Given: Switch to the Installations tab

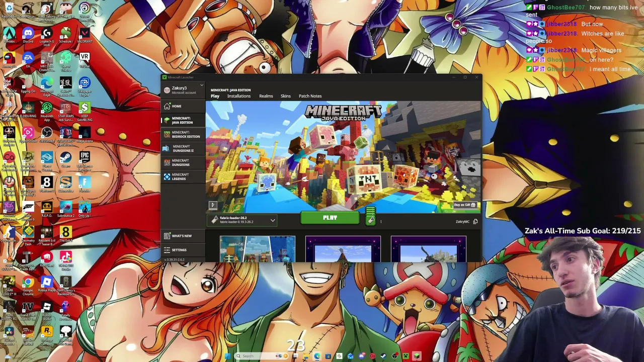Looking at the screenshot, I should point(239,96).
